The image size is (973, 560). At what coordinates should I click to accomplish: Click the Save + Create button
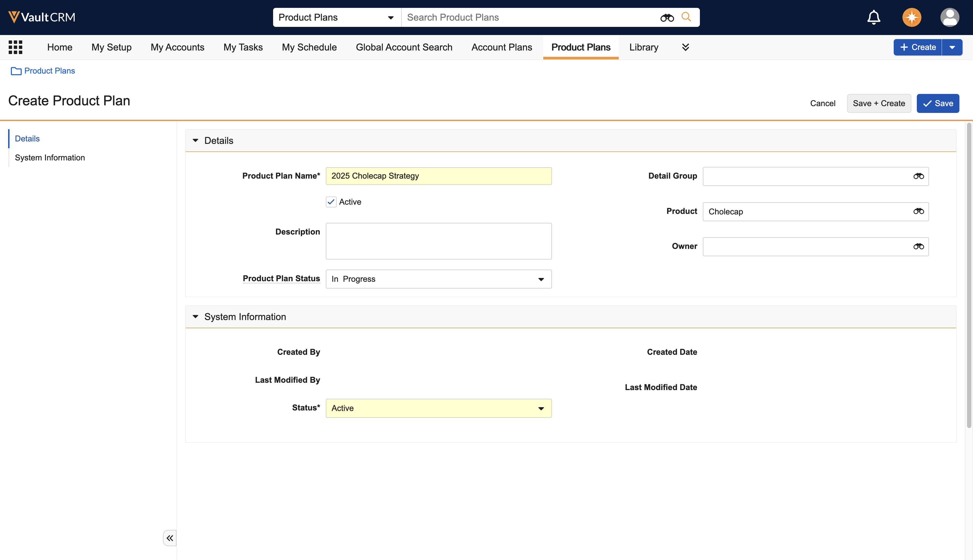879,103
